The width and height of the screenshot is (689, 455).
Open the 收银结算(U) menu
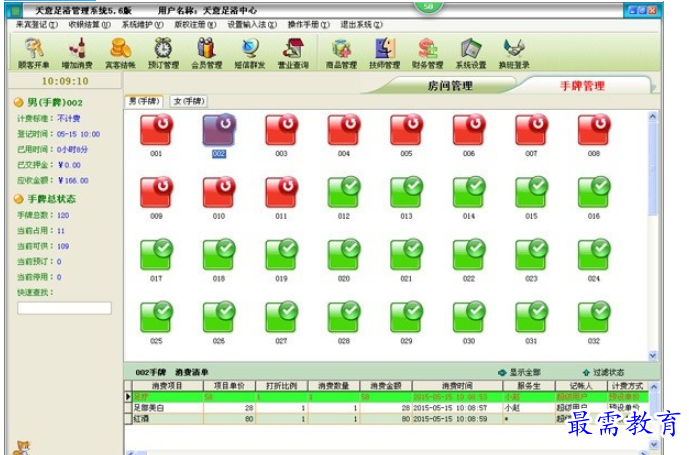point(90,25)
